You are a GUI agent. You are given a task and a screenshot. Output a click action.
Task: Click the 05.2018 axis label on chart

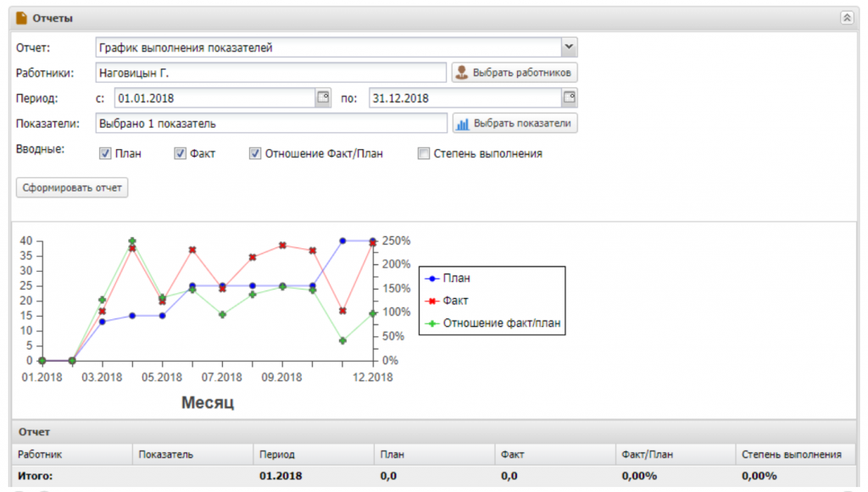coord(162,378)
